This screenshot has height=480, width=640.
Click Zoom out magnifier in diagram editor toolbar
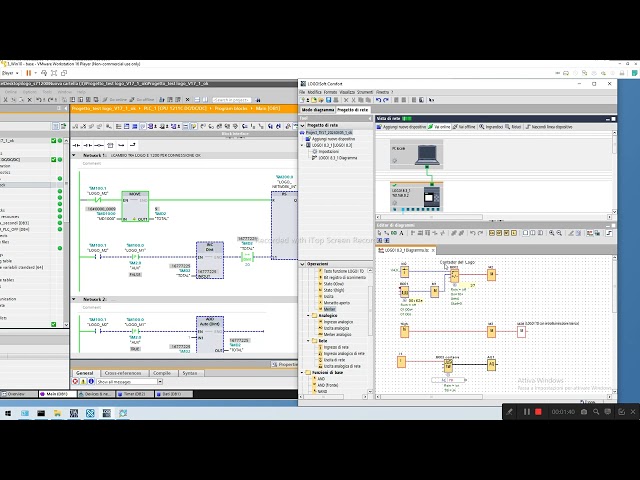559,233
